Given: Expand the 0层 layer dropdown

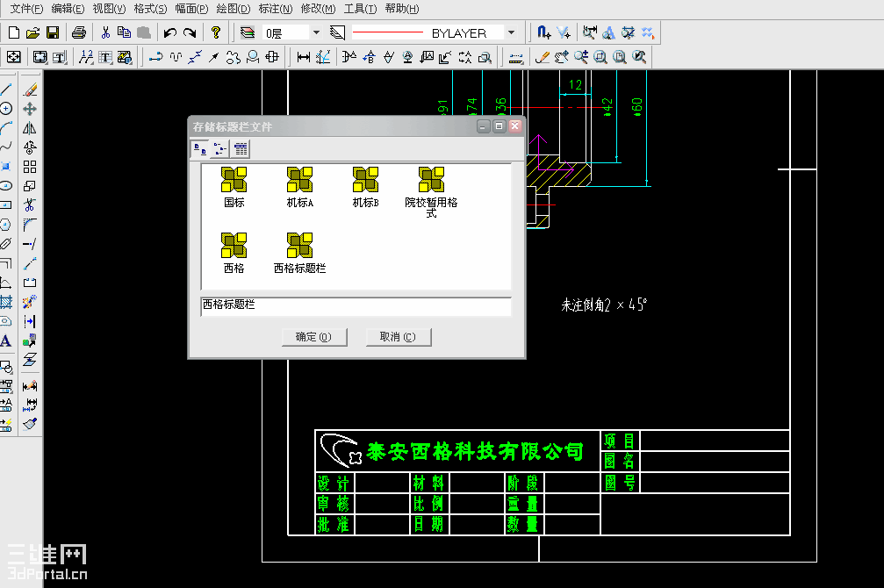Looking at the screenshot, I should pyautogui.click(x=316, y=32).
